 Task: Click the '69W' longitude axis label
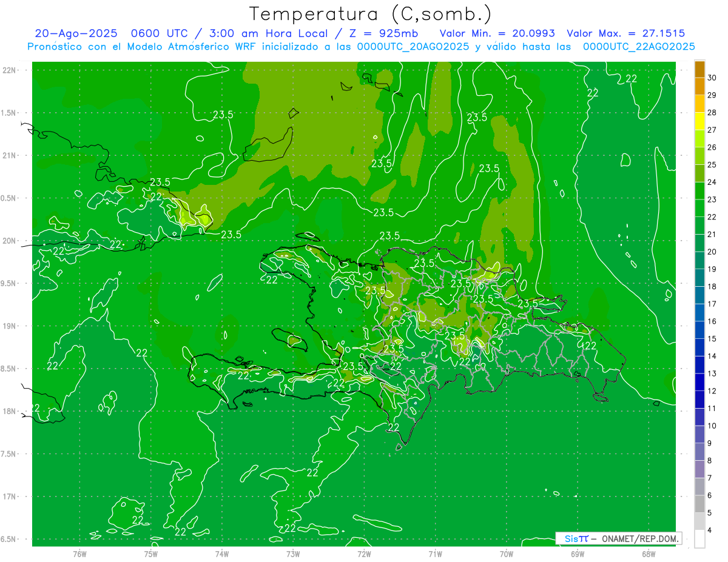coord(578,554)
